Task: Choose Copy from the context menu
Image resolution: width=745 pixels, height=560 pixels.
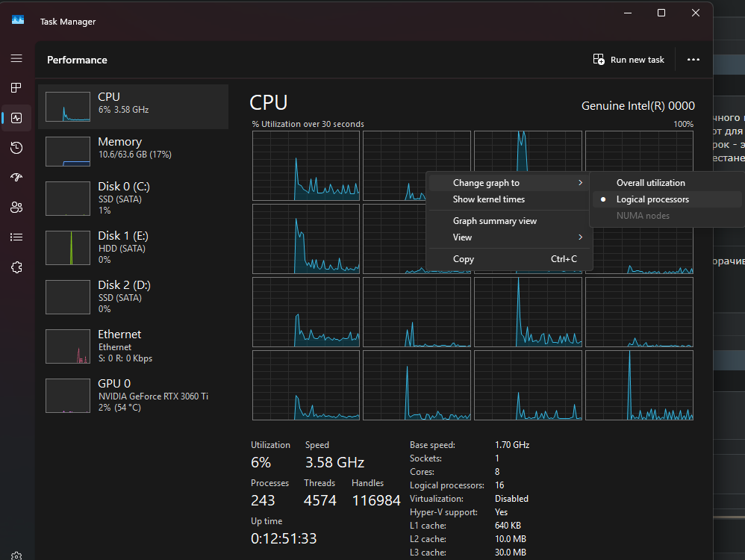Action: [x=464, y=259]
